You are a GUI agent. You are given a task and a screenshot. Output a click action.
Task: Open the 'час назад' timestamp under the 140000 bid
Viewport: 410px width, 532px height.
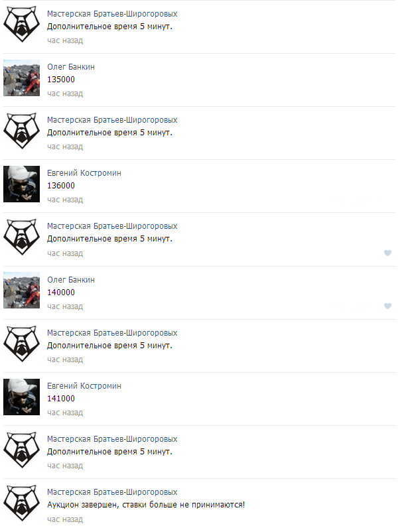coord(65,306)
